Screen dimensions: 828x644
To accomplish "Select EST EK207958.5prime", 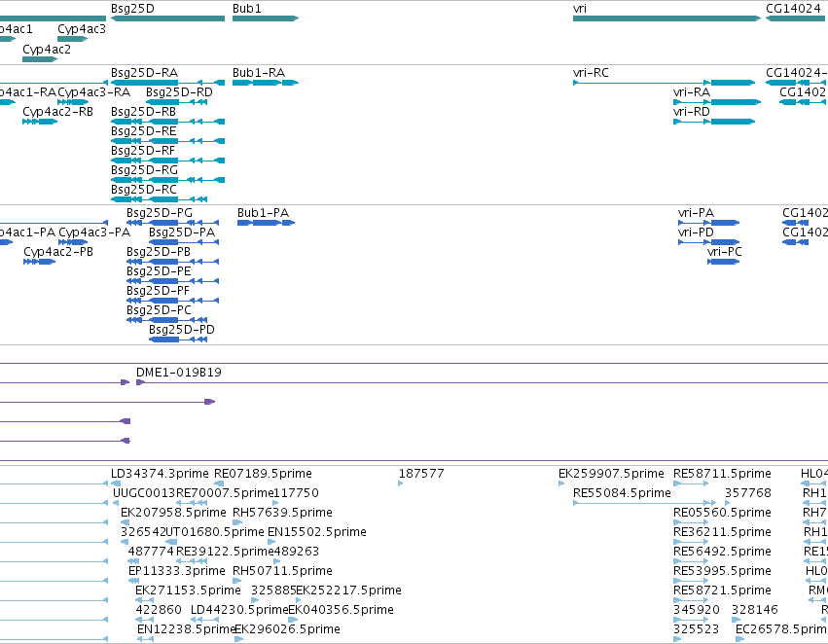I will [126, 522].
